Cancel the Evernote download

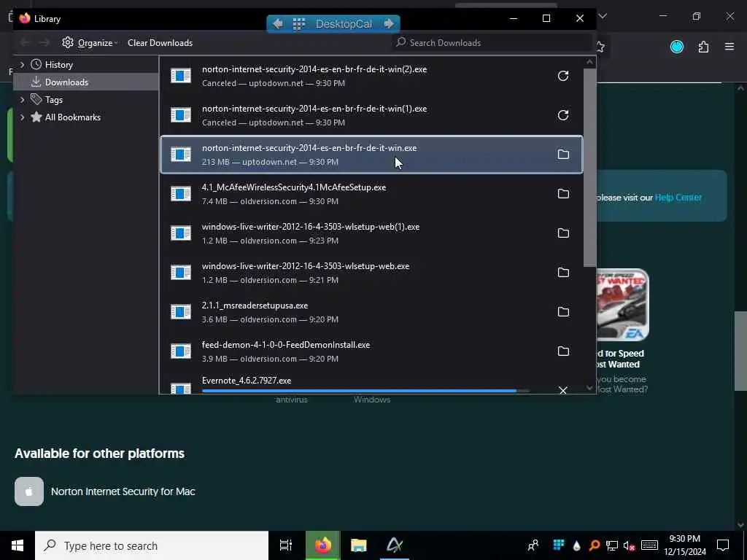point(563,390)
